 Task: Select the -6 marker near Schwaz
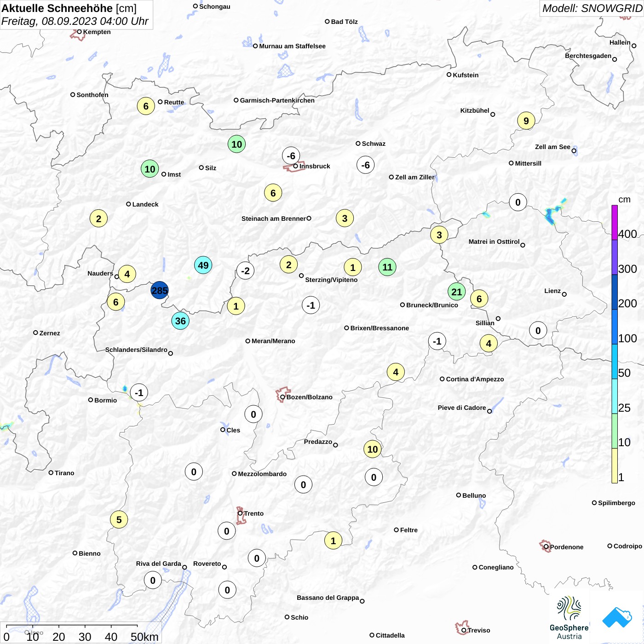365,165
